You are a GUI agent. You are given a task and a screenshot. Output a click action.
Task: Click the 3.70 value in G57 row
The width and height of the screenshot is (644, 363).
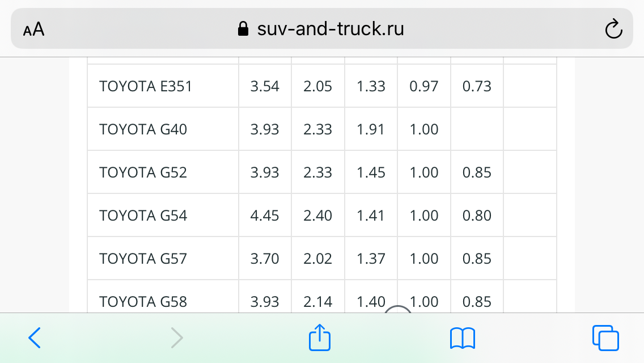265,259
